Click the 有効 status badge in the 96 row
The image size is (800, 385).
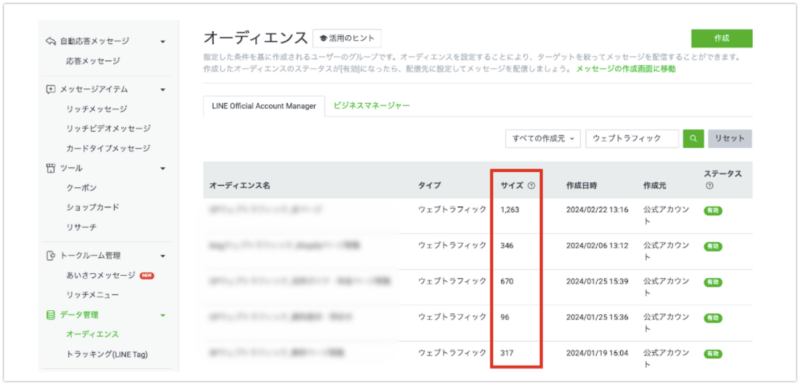[x=713, y=318]
